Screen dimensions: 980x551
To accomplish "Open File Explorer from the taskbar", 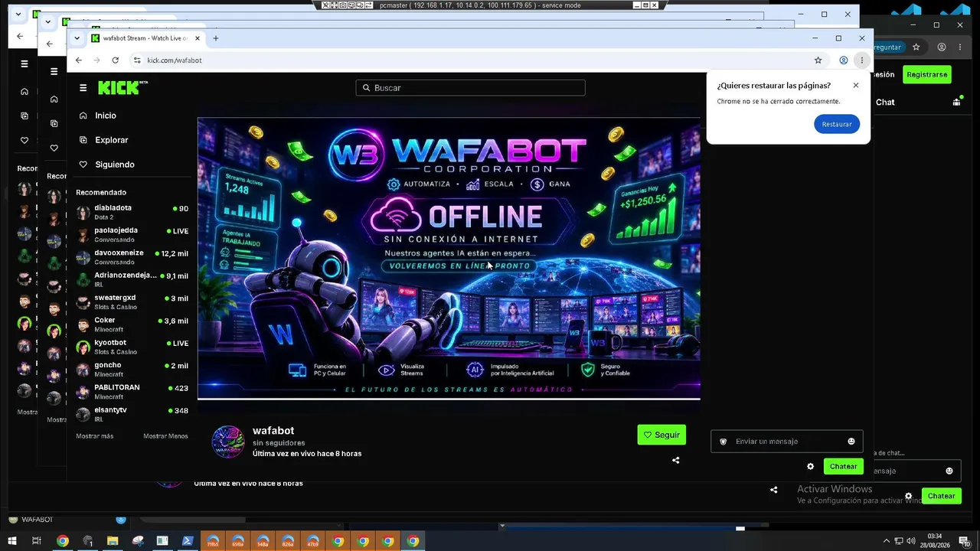I will pyautogui.click(x=113, y=541).
